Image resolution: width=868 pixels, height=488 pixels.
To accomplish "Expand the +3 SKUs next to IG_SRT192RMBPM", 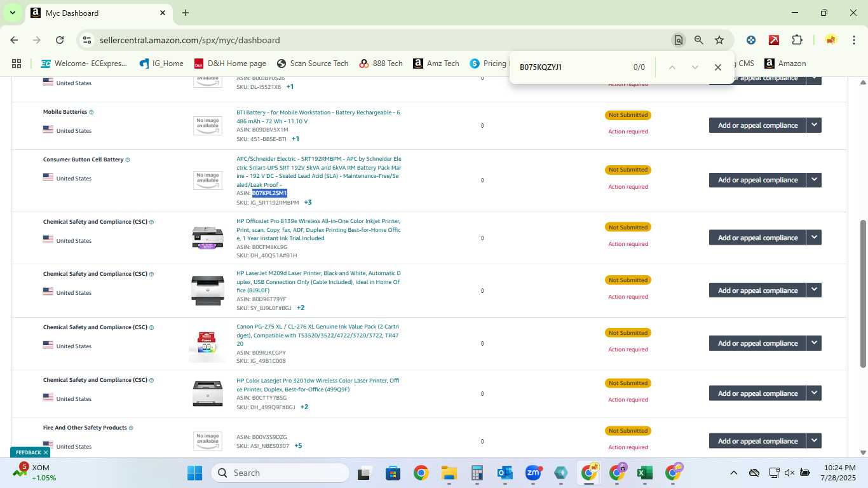I will pyautogui.click(x=308, y=203).
